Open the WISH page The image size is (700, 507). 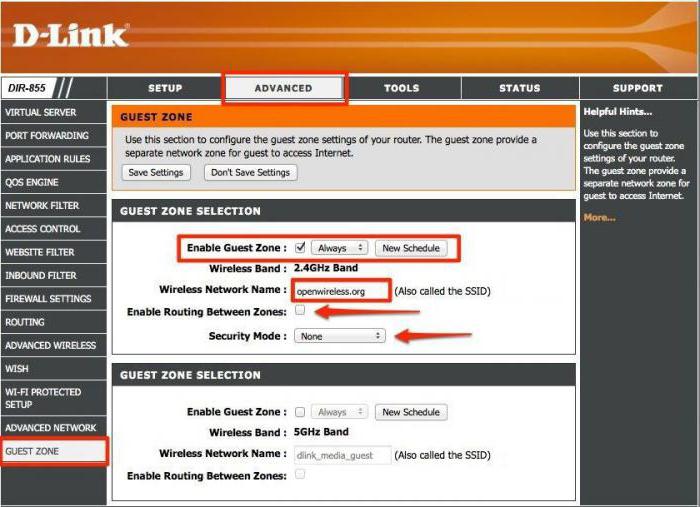tap(53, 369)
